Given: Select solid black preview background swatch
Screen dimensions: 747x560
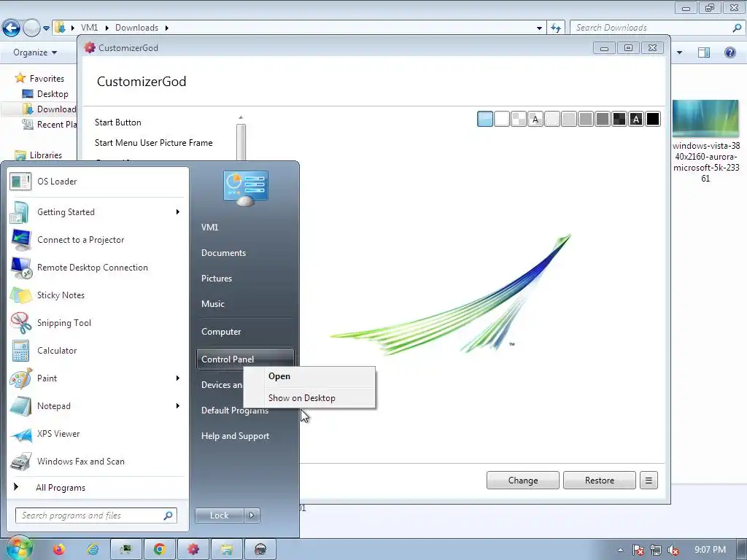Looking at the screenshot, I should [653, 119].
